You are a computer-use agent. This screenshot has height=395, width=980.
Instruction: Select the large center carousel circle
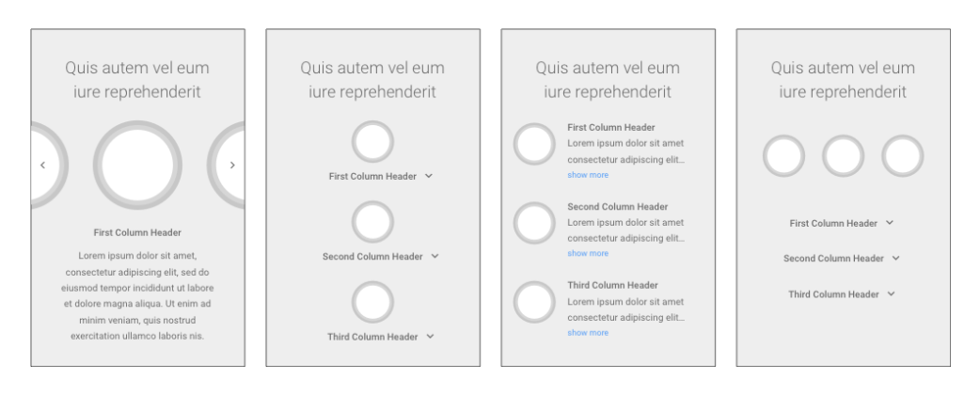point(137,166)
